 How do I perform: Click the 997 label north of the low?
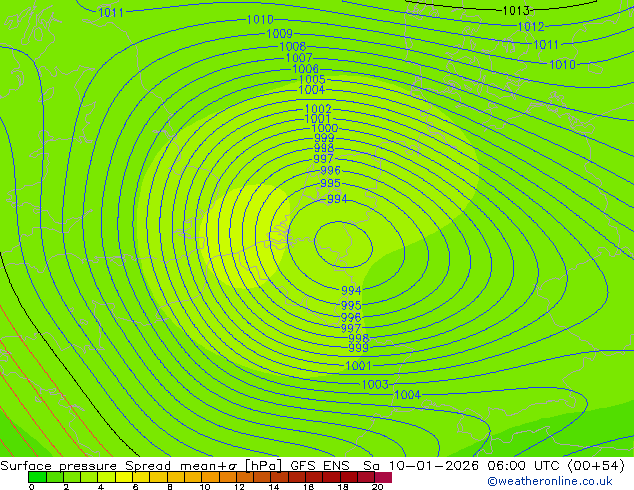[x=323, y=159]
